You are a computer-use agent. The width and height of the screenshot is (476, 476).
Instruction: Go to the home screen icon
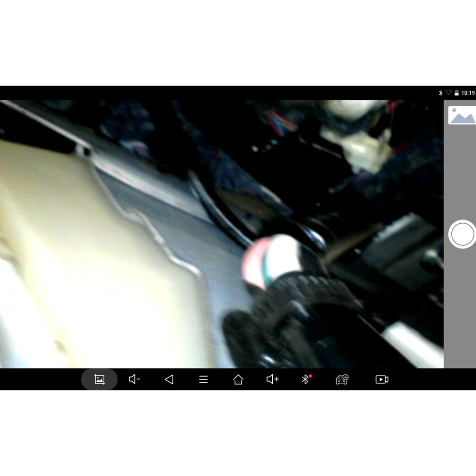coord(238,379)
